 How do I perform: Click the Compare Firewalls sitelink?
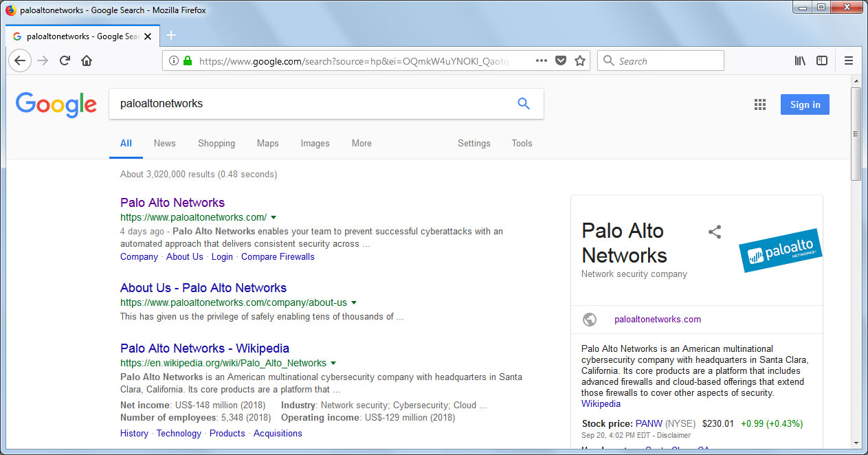point(278,256)
